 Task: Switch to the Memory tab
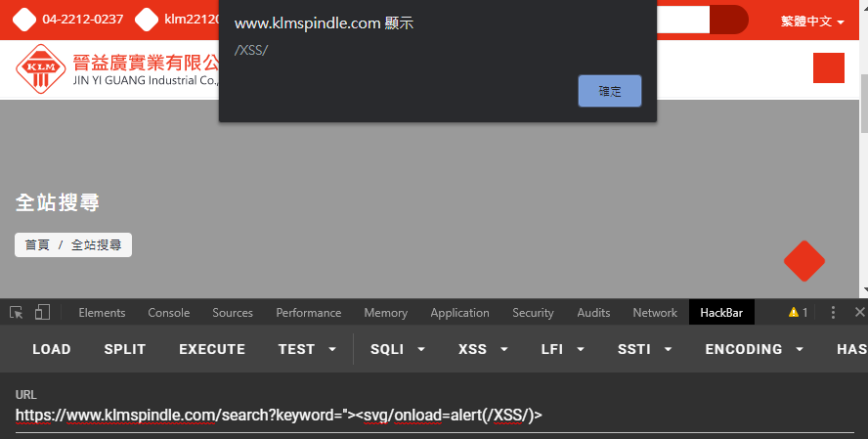[x=386, y=313]
